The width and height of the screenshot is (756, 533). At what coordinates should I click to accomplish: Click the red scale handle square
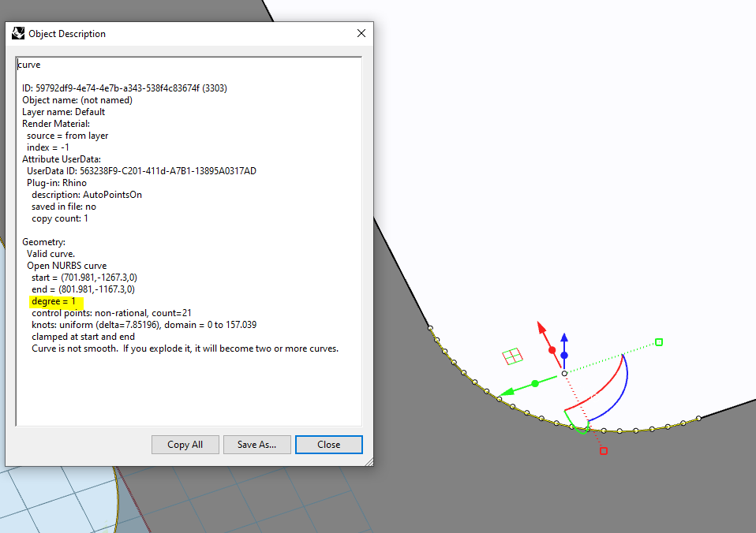click(603, 451)
